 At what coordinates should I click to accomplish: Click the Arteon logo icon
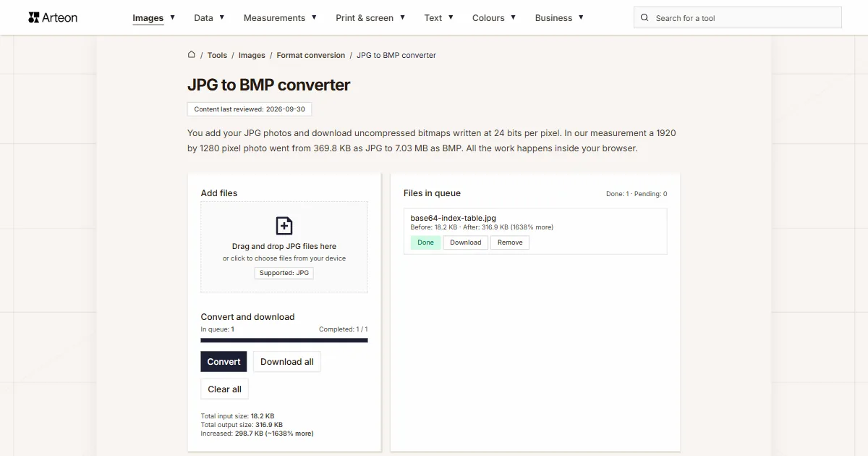(33, 17)
